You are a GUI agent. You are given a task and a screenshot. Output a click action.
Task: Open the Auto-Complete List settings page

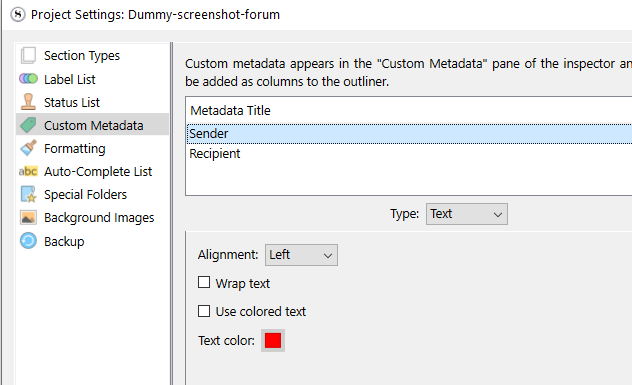click(98, 171)
